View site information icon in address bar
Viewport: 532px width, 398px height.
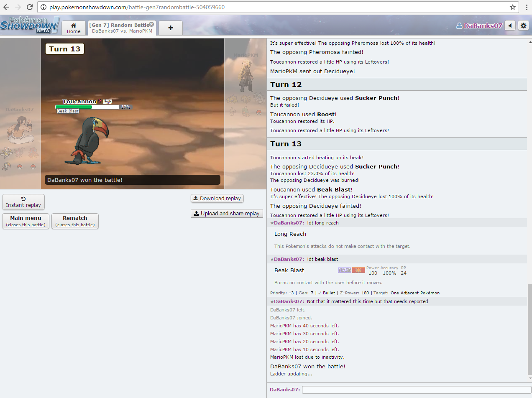point(44,7)
